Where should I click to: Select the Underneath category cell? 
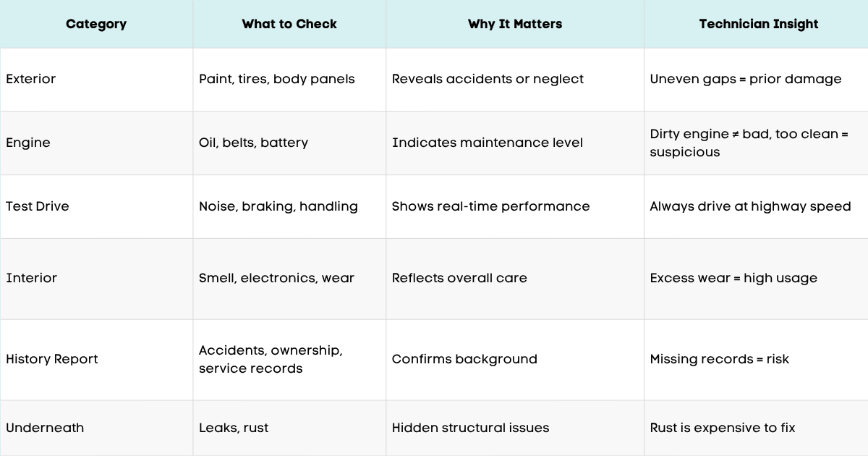tap(45, 428)
